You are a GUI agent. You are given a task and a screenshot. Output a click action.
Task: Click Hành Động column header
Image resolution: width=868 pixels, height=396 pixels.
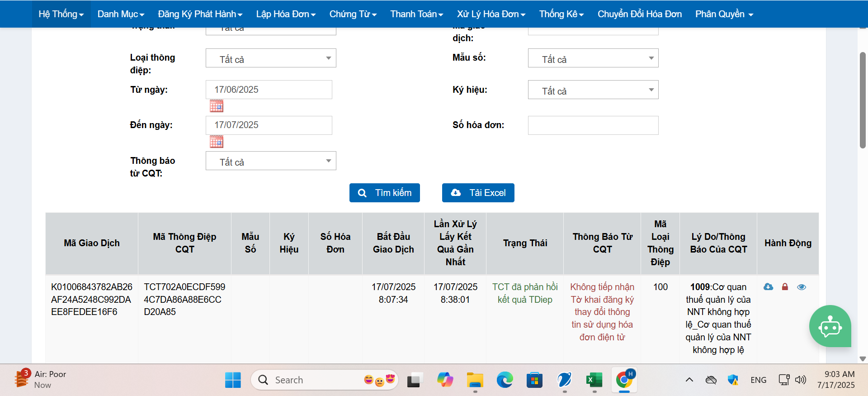pos(788,243)
